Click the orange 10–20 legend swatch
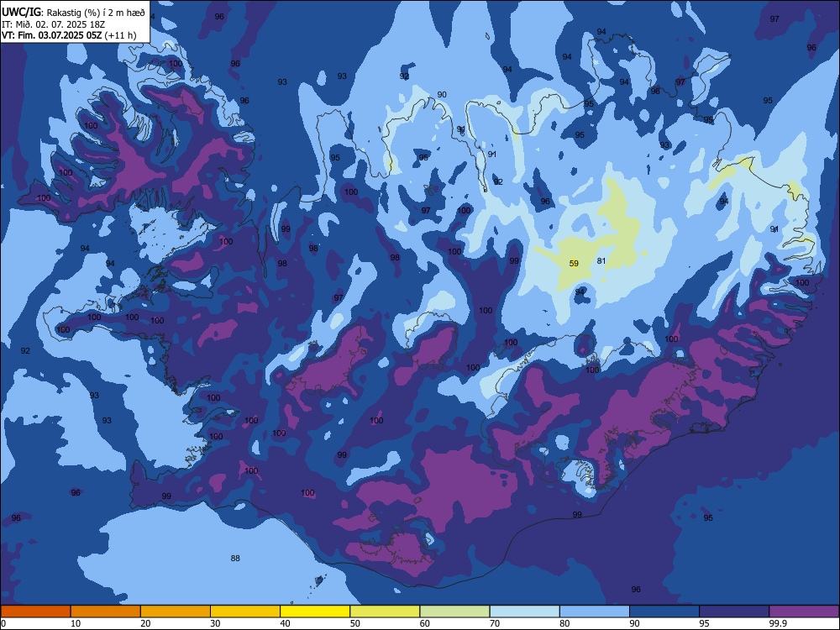Screen dimensions: 840x630 pos(106,612)
